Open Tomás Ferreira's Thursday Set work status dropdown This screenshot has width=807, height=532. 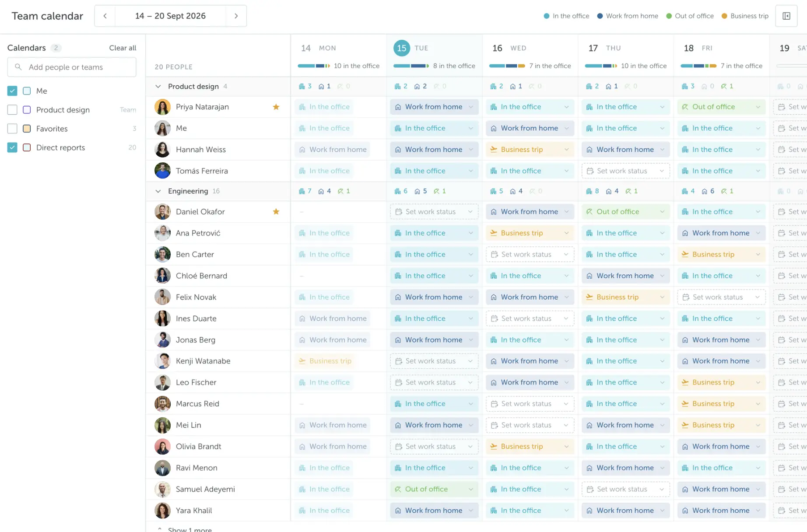pyautogui.click(x=625, y=171)
